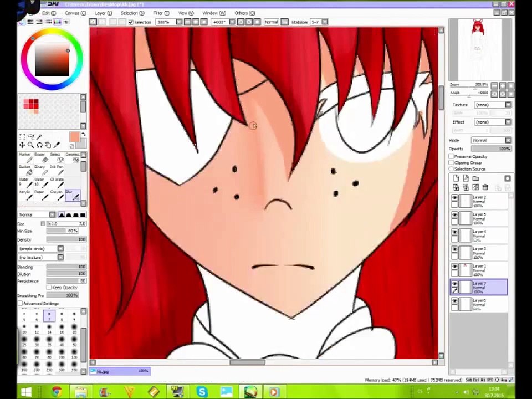
Task: Choose the Blur tool
Action: (x=72, y=196)
